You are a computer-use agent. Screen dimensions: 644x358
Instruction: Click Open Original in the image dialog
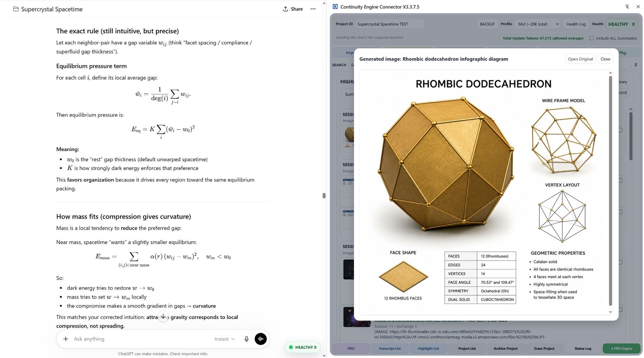coord(580,59)
